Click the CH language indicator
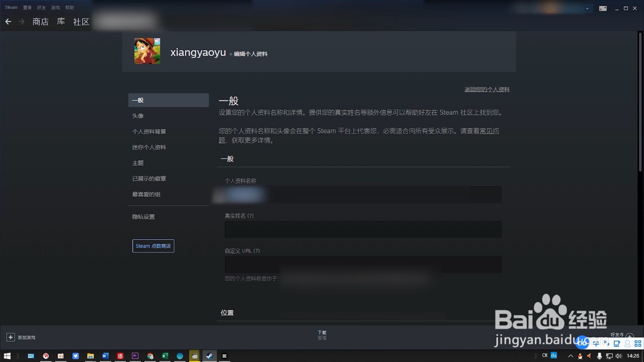Image resolution: width=644 pixels, height=362 pixels. (x=545, y=356)
